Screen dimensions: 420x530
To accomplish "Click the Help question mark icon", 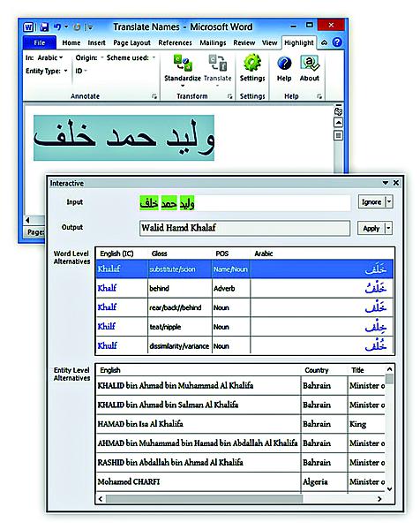I will pos(284,64).
